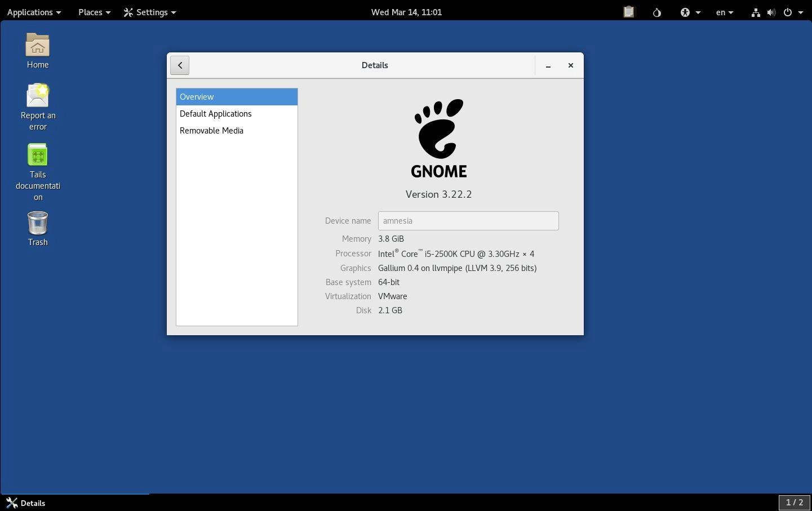
Task: Click the Version 3.22.2 text
Action: pos(438,194)
